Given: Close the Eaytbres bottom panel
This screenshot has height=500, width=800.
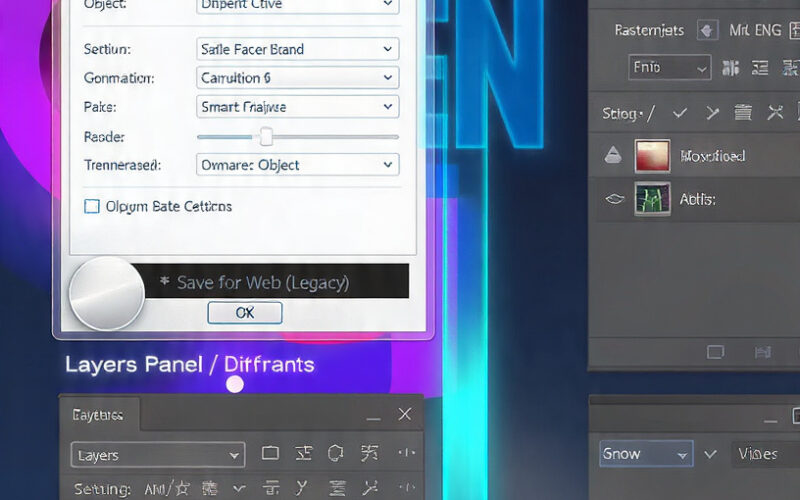Looking at the screenshot, I should (x=405, y=414).
